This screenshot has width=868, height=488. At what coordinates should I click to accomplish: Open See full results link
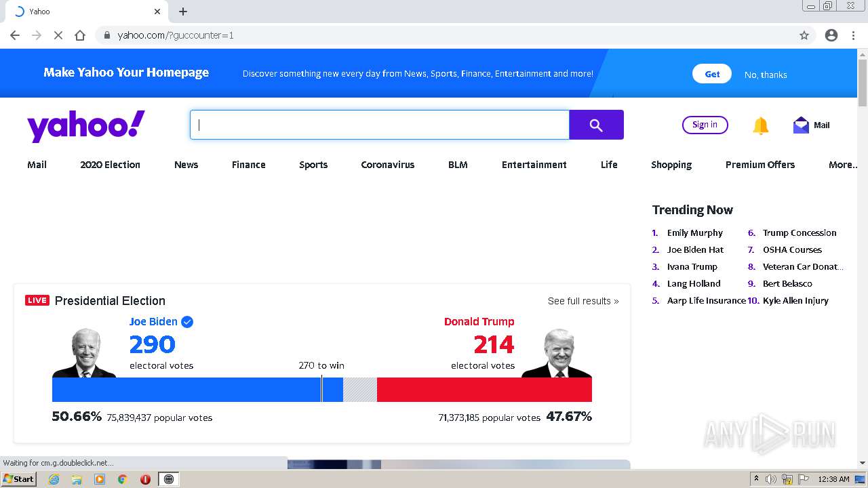pyautogui.click(x=583, y=301)
